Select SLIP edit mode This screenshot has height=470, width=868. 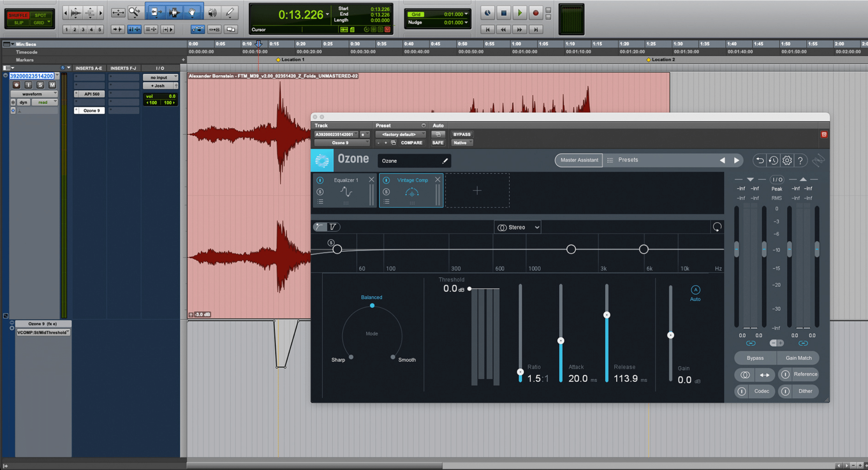tap(18, 23)
